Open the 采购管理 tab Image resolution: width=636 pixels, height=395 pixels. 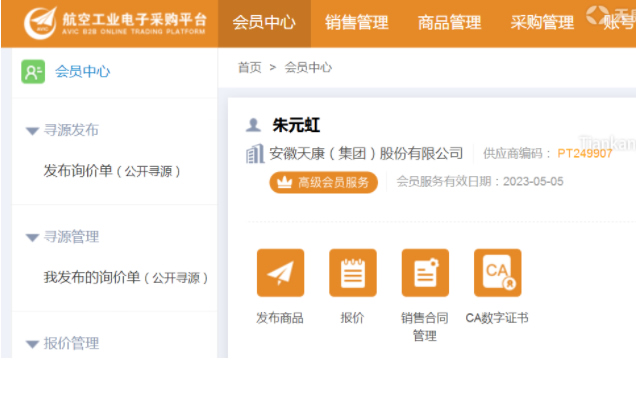coord(542,23)
